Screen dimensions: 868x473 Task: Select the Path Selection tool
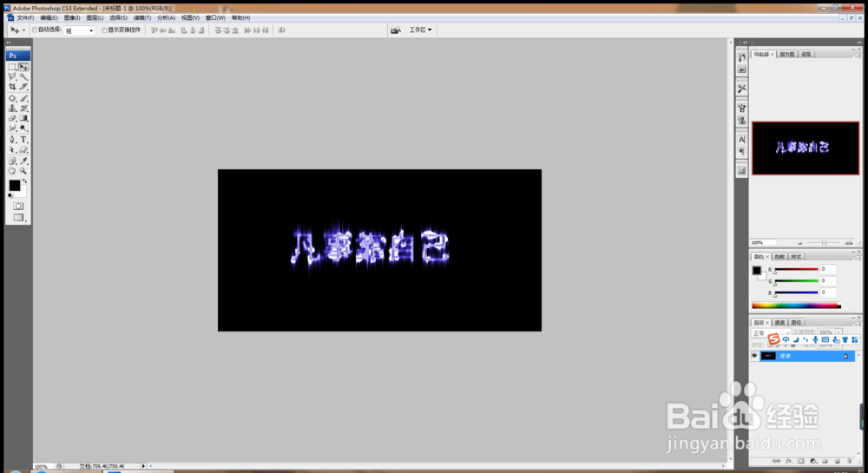[12, 150]
